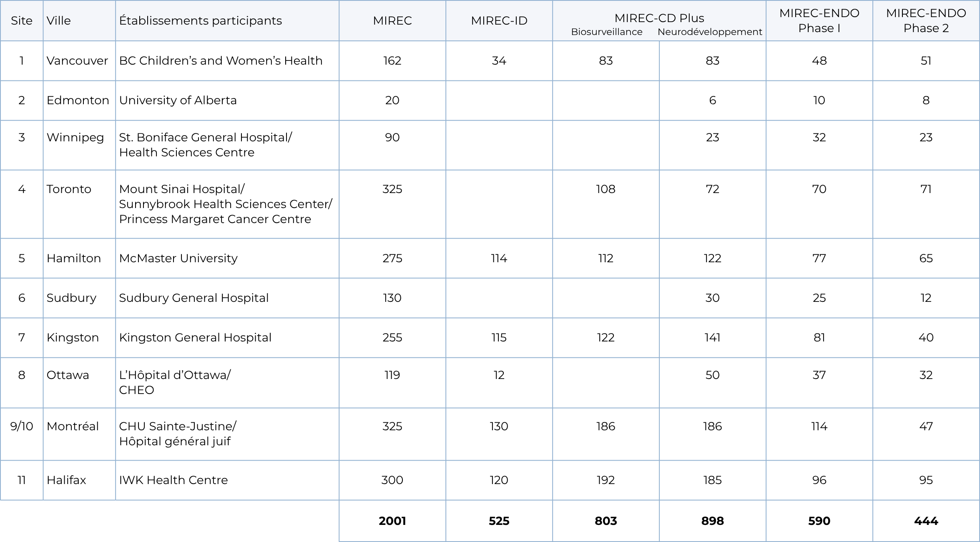Click Montréal's Phase 2 value 47
Screen dimensions: 980x542
[x=926, y=427]
